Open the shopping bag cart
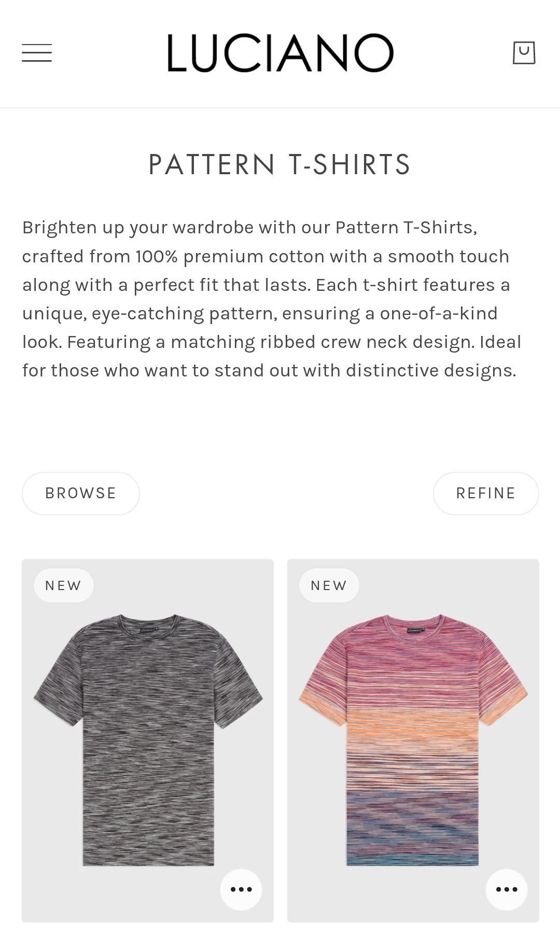560x938 pixels. click(x=524, y=53)
